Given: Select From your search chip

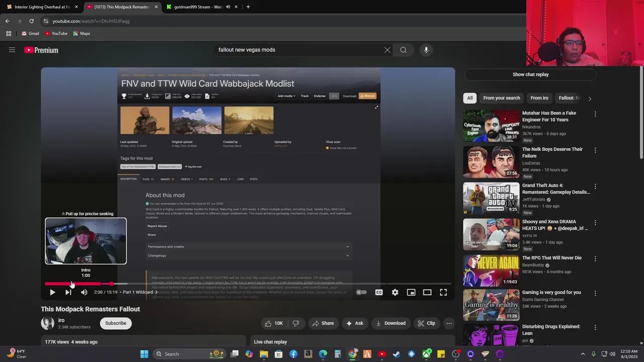Looking at the screenshot, I should (502, 98).
